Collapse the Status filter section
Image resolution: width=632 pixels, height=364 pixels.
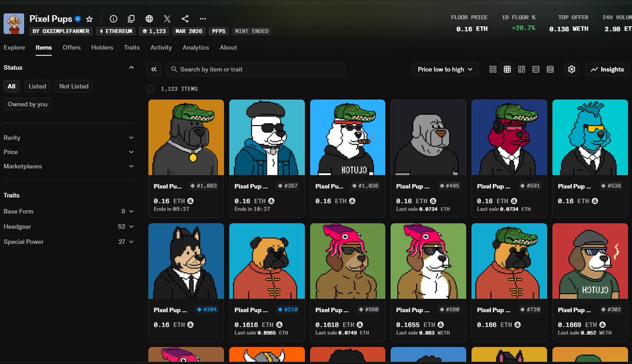131,67
